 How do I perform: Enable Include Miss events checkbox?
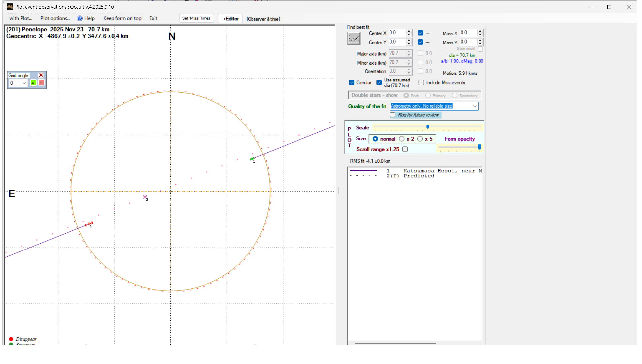(421, 83)
